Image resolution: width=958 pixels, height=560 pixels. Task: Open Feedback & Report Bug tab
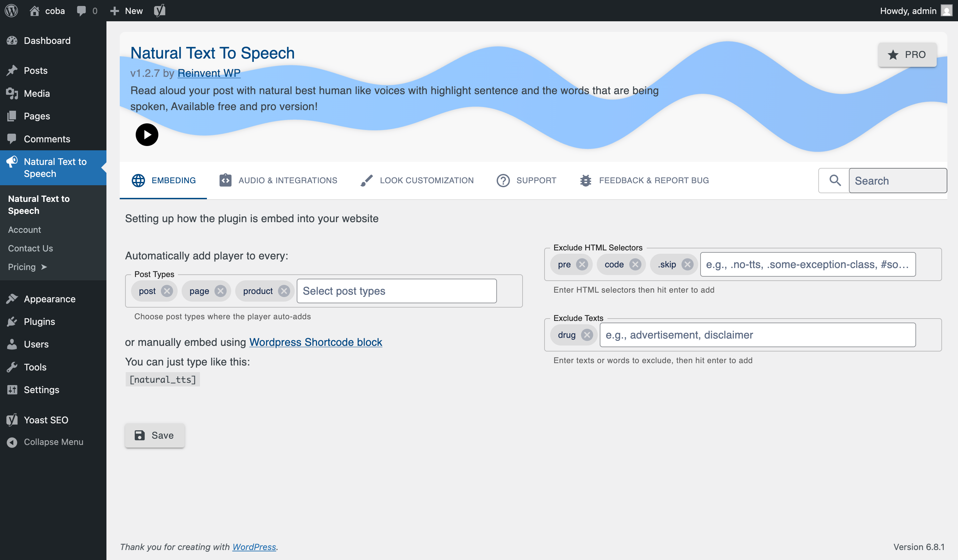pyautogui.click(x=644, y=181)
